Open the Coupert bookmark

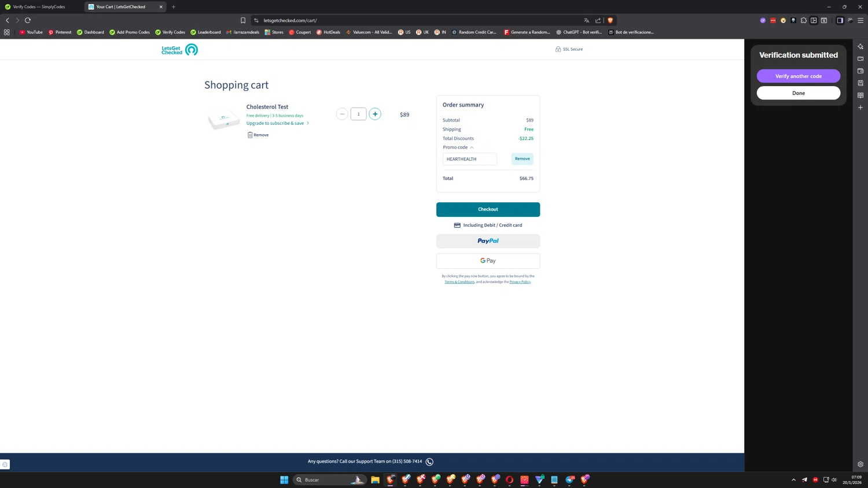[300, 32]
